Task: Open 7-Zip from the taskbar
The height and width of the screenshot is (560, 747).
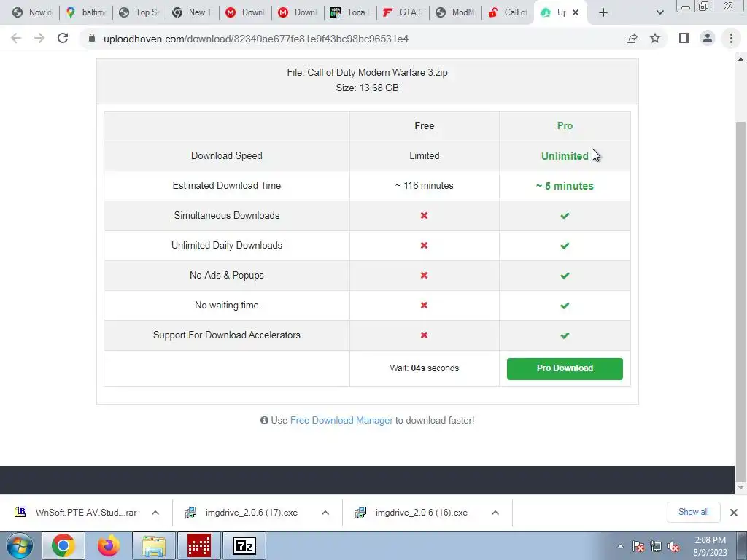Action: [244, 545]
